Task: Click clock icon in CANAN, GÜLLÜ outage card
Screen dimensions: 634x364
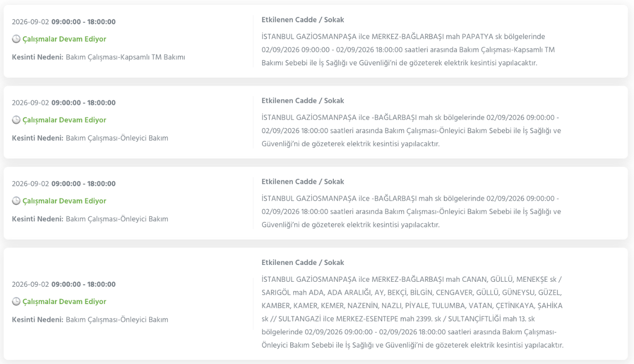Action: (16, 302)
